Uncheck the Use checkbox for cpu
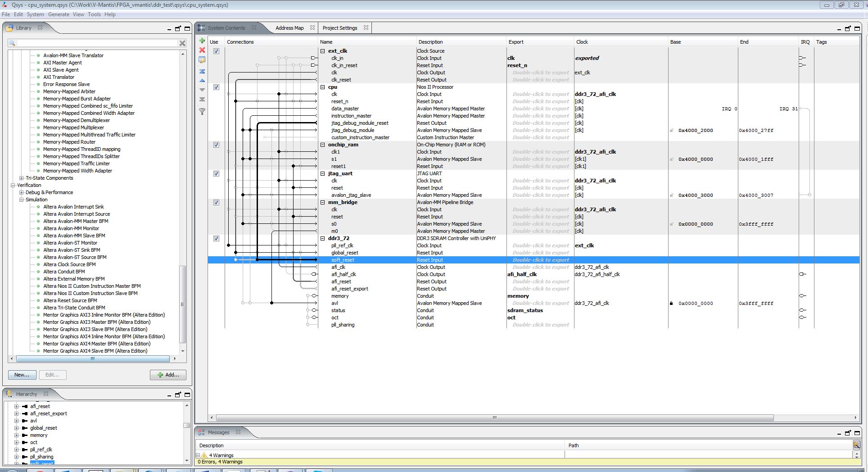The height and width of the screenshot is (472, 868). pos(216,87)
